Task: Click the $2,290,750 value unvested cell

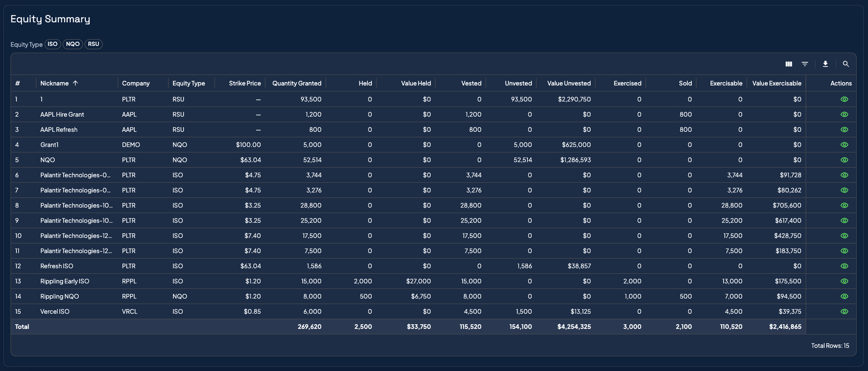Action: (575, 99)
